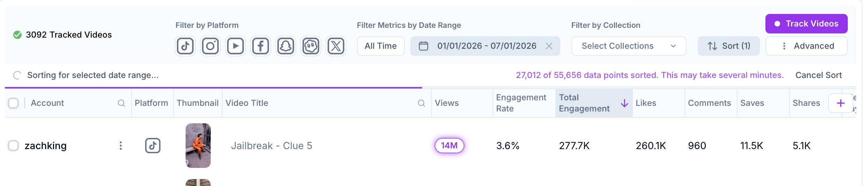Filter by Snapchat platform icon
The image size is (868, 186).
(286, 46)
